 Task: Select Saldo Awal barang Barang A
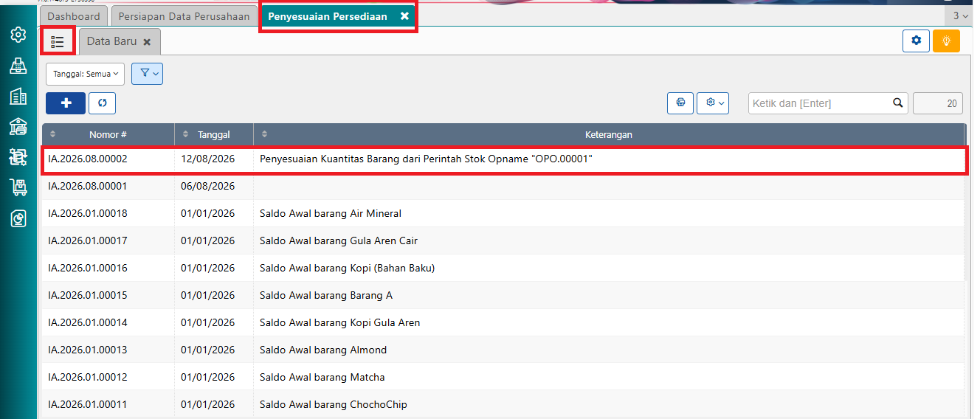click(x=326, y=295)
